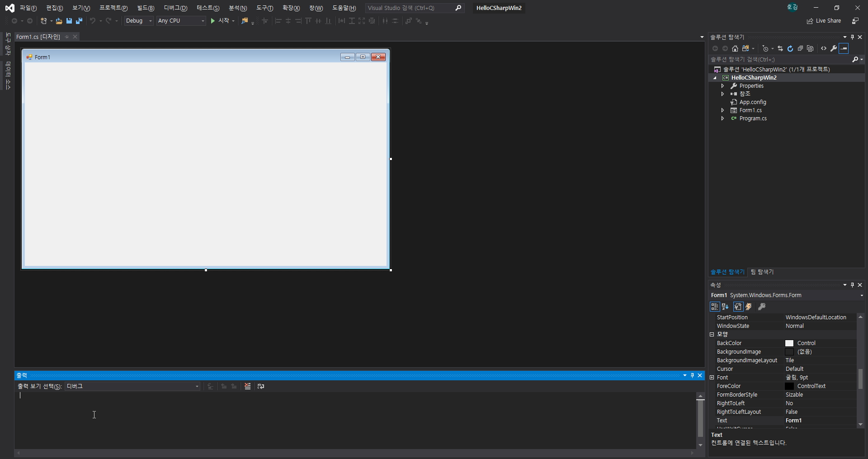Image resolution: width=868 pixels, height=459 pixels.
Task: Click the BackColor Control color swatch
Action: click(x=789, y=343)
